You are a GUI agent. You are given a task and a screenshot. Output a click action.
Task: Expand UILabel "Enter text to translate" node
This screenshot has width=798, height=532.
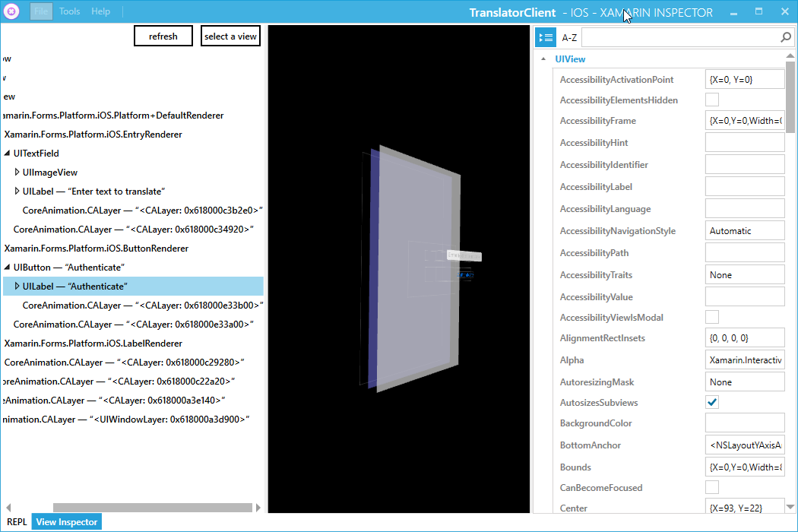click(x=17, y=191)
